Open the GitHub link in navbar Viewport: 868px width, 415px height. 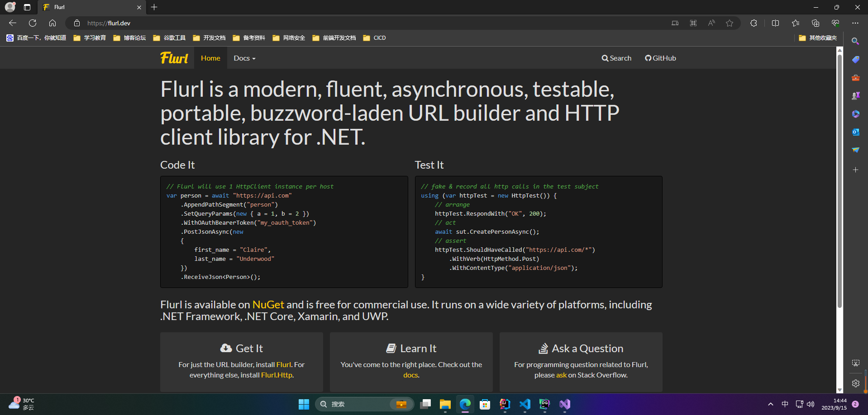click(660, 58)
